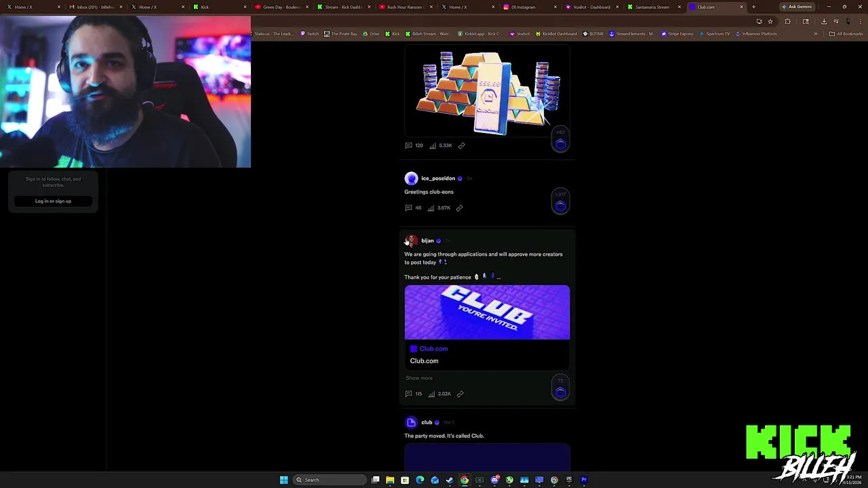Select the "Greetings club-eons" post text
Screen dimensions: 868x488
(x=429, y=192)
